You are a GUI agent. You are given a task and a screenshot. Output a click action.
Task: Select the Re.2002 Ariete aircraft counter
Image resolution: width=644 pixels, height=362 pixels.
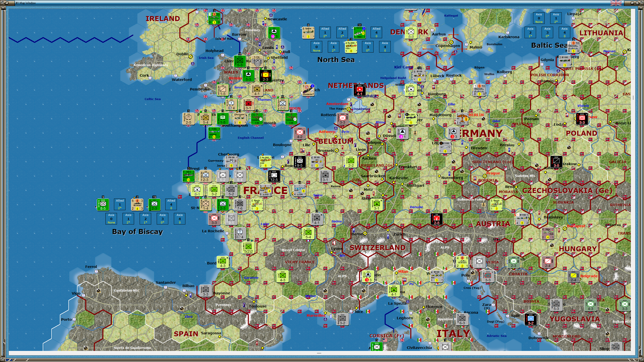(x=265, y=162)
